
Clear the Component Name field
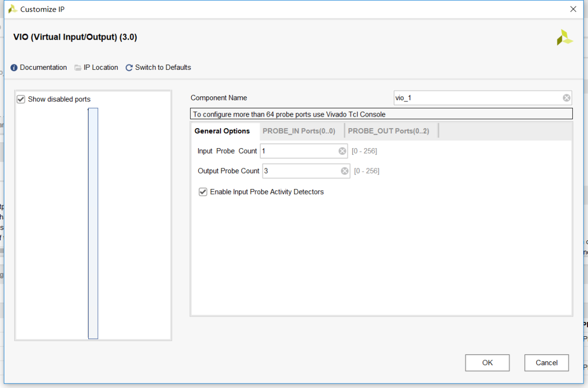click(x=566, y=98)
